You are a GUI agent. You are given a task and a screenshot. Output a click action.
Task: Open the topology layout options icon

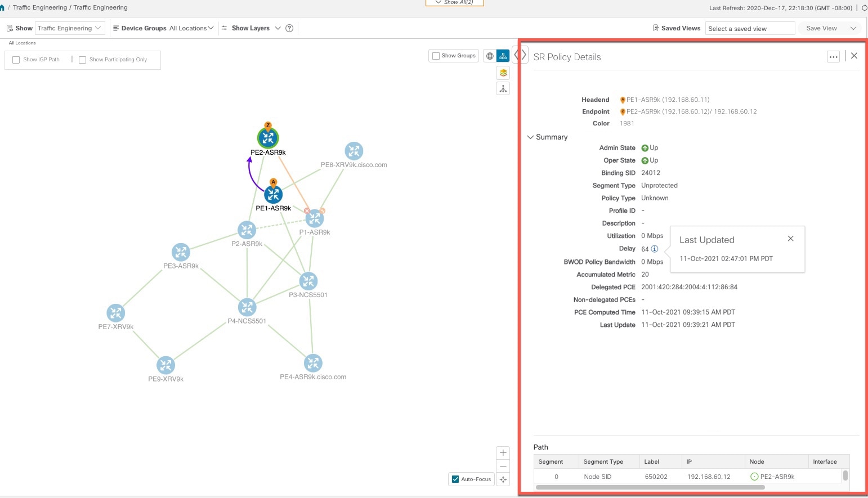click(x=503, y=88)
